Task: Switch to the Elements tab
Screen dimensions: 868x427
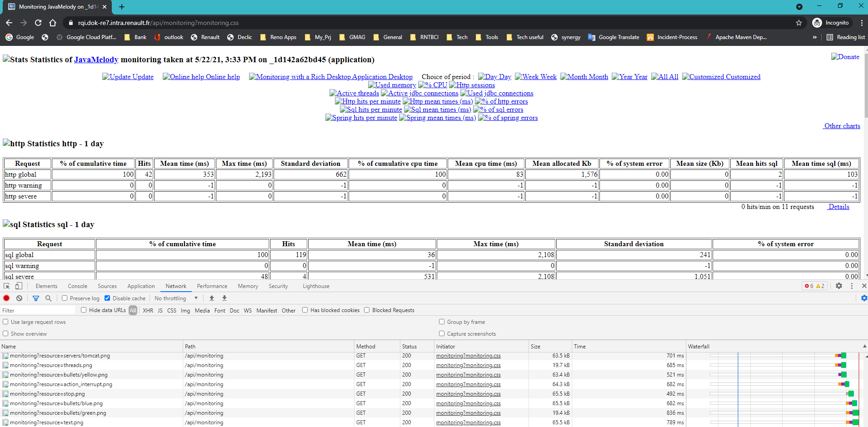Action: (46, 286)
